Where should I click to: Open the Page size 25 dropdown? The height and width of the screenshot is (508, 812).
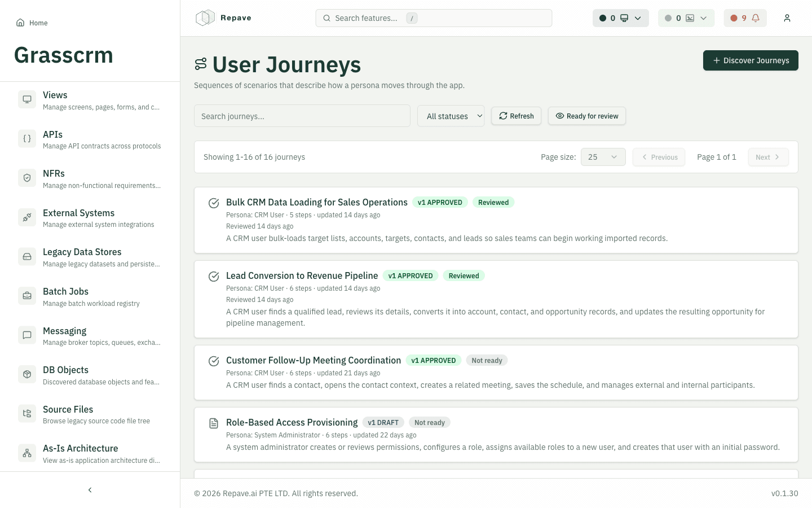coord(603,157)
